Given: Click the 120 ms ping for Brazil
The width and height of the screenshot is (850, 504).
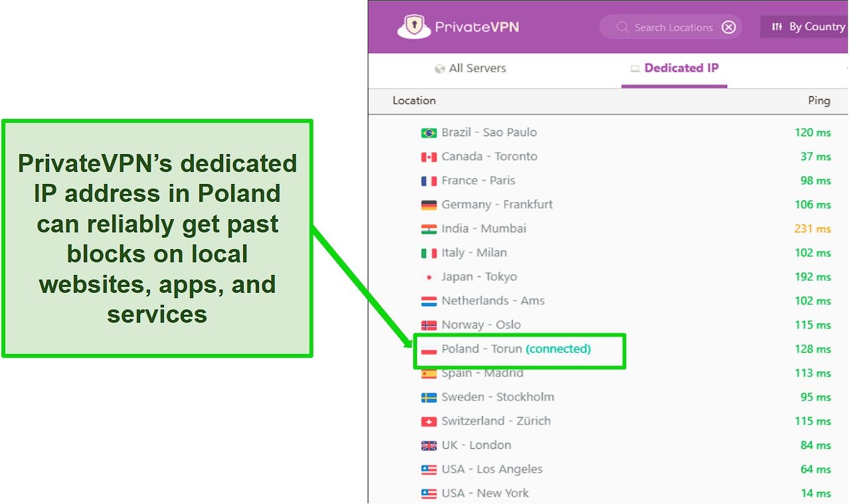Looking at the screenshot, I should (813, 132).
